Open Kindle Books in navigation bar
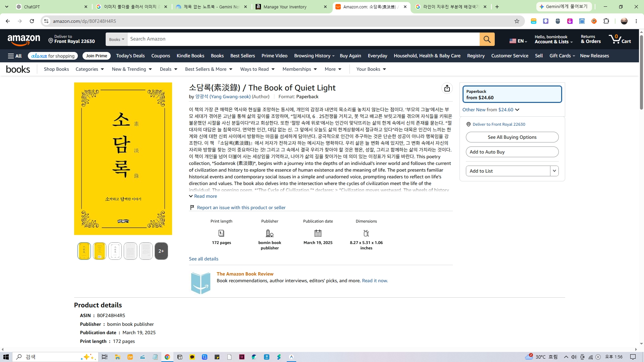The height and width of the screenshot is (362, 644). [191, 56]
